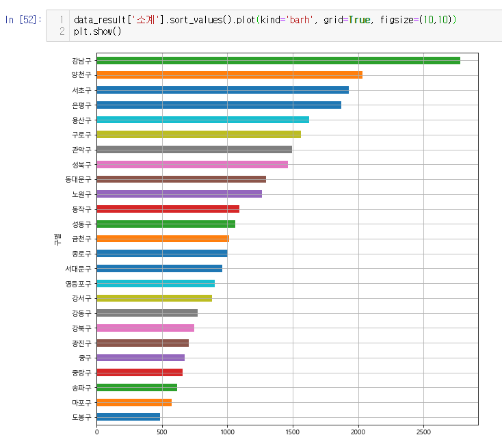Click the olive 구로구 bar
Viewport: 502px width, 448px height.
(x=198, y=135)
